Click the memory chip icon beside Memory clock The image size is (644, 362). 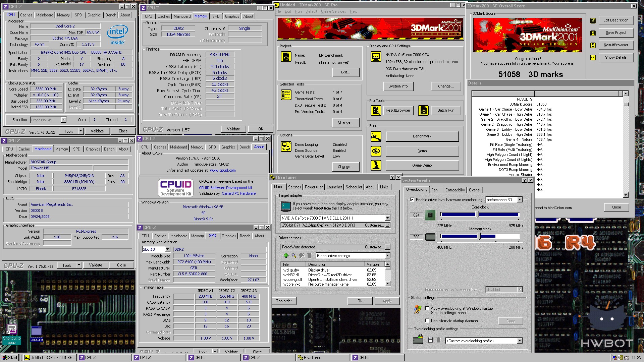pyautogui.click(x=430, y=237)
